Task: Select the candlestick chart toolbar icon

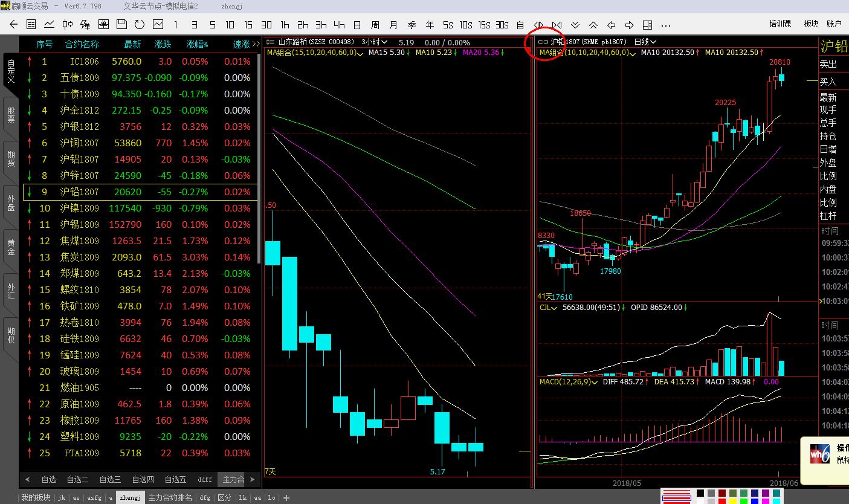Action: pos(67,25)
